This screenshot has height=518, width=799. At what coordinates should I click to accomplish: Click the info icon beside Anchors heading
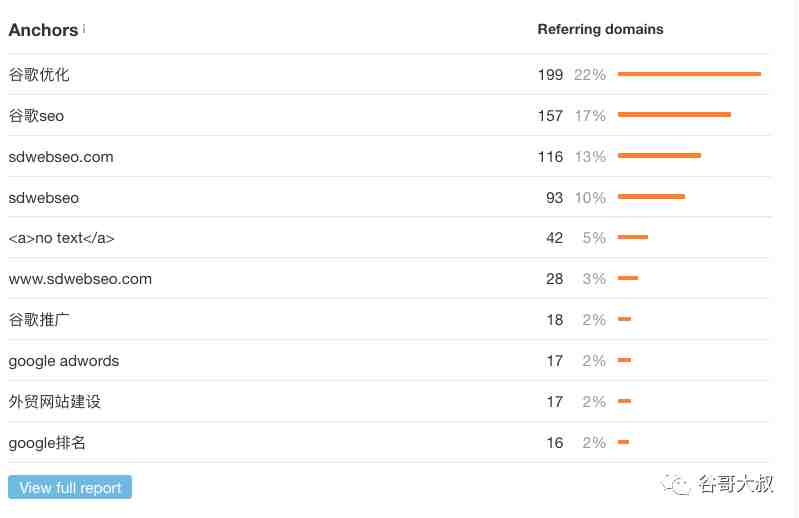pyautogui.click(x=84, y=29)
